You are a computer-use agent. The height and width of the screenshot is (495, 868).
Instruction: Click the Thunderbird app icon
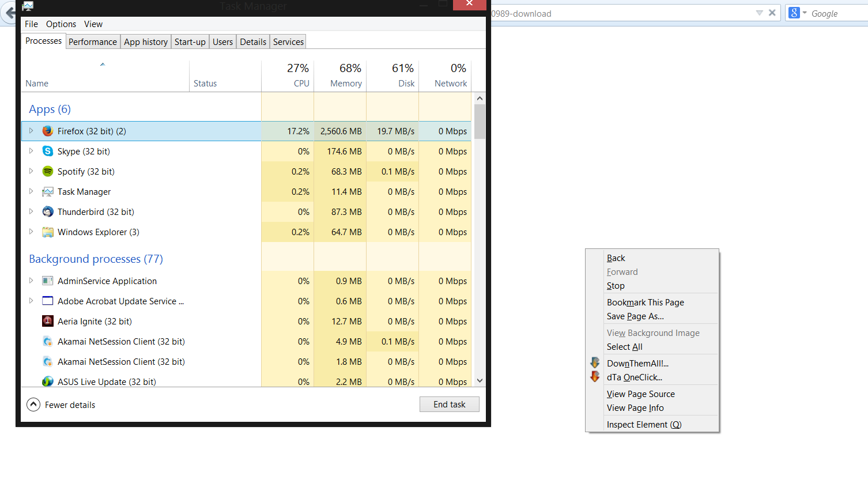click(x=48, y=212)
